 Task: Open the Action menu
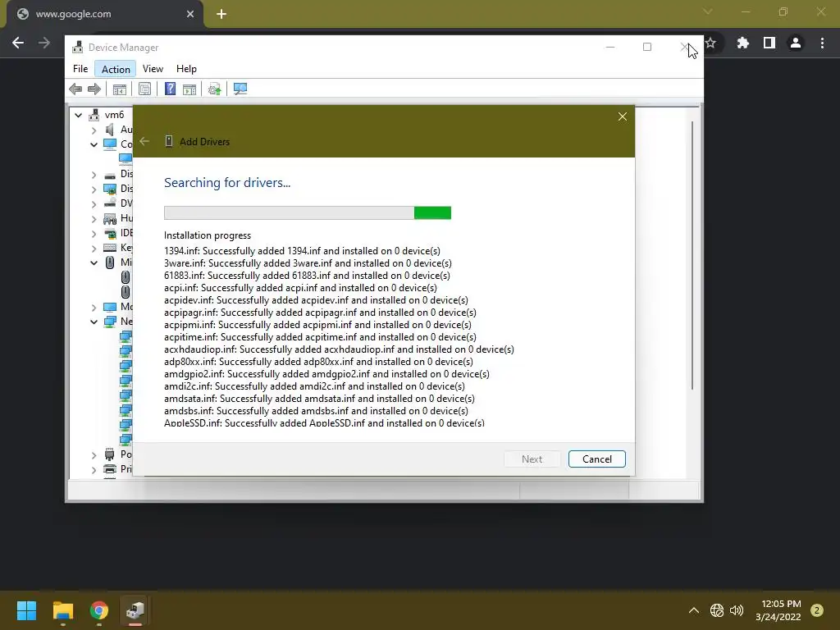pyautogui.click(x=116, y=69)
